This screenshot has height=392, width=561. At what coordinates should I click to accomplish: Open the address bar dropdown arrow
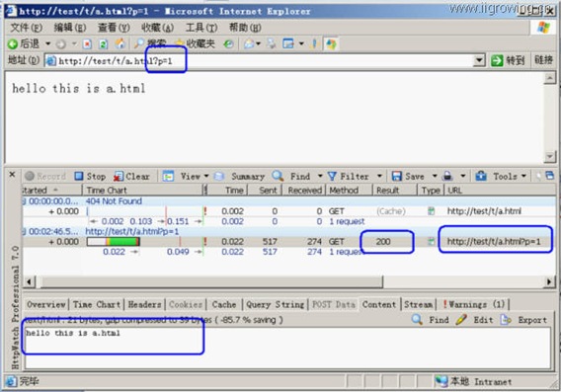point(479,61)
